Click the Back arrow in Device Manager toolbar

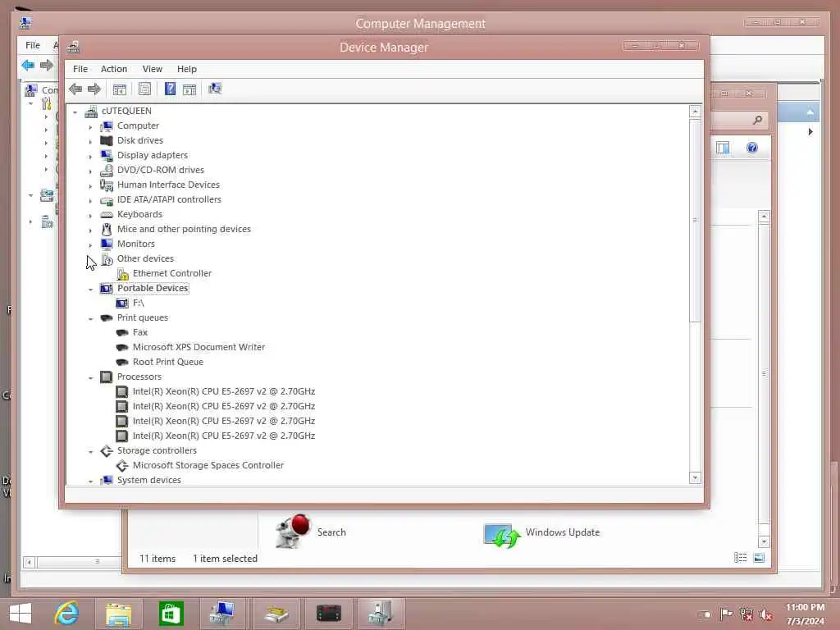[75, 89]
